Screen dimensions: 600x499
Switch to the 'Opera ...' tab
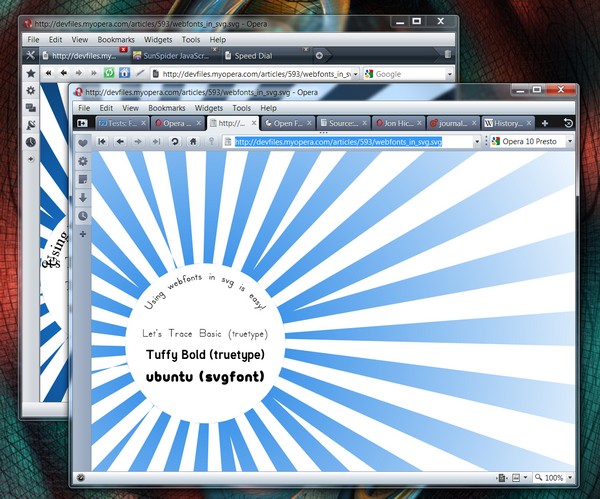pos(177,123)
